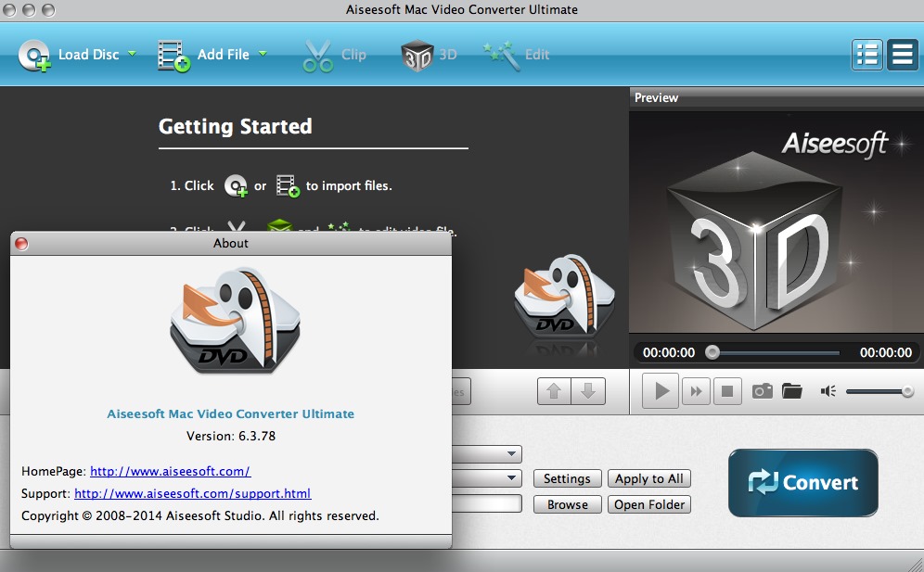Mute the preview volume speaker
Image resolution: width=924 pixels, height=572 pixels.
click(828, 391)
